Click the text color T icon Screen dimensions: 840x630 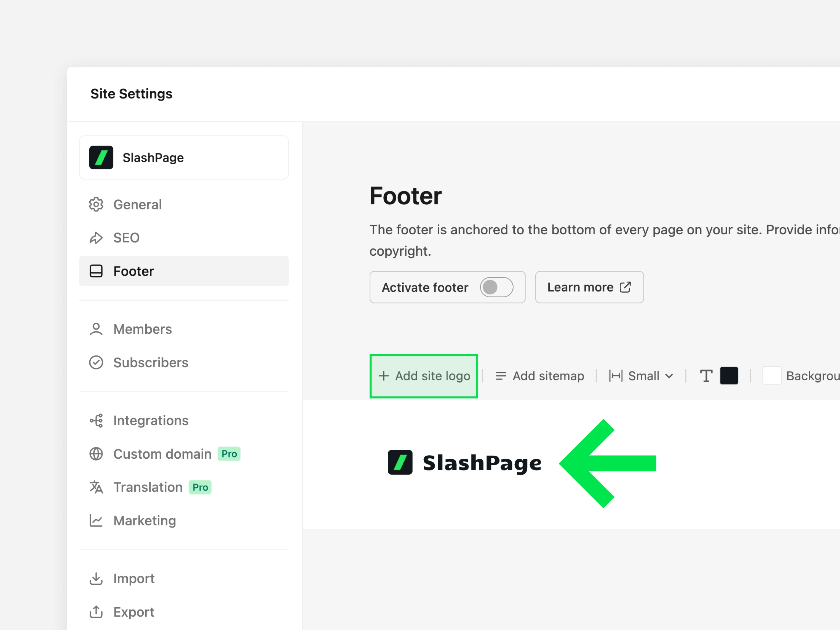pyautogui.click(x=706, y=376)
